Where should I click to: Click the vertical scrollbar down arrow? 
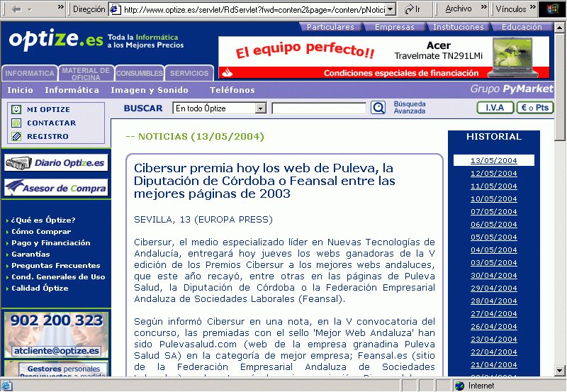pyautogui.click(x=560, y=370)
